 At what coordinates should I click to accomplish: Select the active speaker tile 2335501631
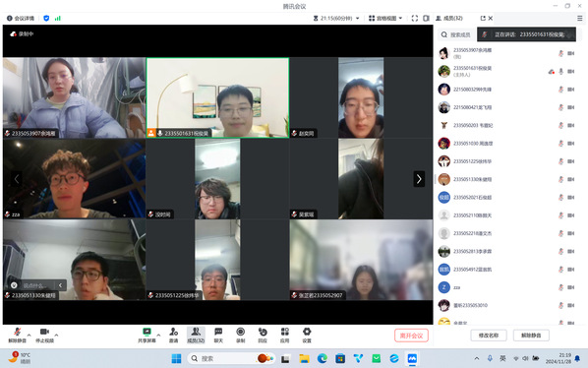click(217, 97)
